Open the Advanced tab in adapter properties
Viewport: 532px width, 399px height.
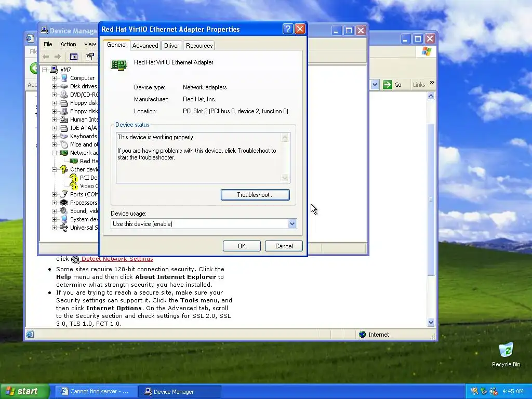145,46
